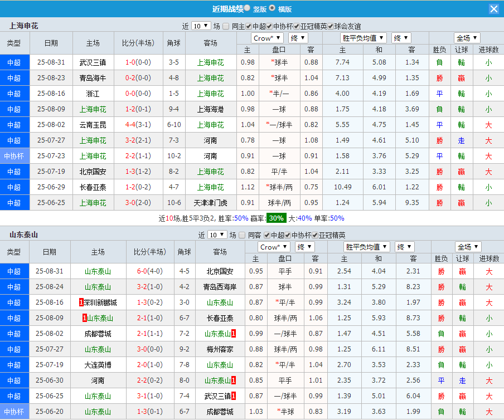The image size is (504, 420).
Task: Click the red 赢 result icon on 25-08-31 山东泰山 row
Action: pyautogui.click(x=462, y=271)
